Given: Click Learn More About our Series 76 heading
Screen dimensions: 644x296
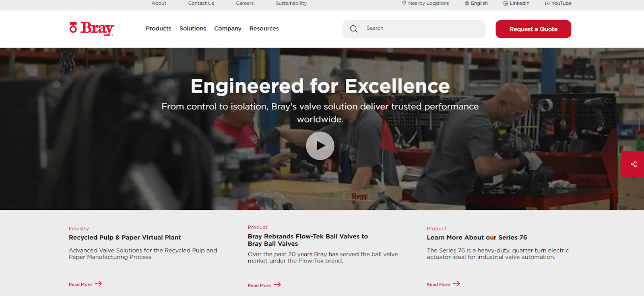Looking at the screenshot, I should click(x=477, y=238).
